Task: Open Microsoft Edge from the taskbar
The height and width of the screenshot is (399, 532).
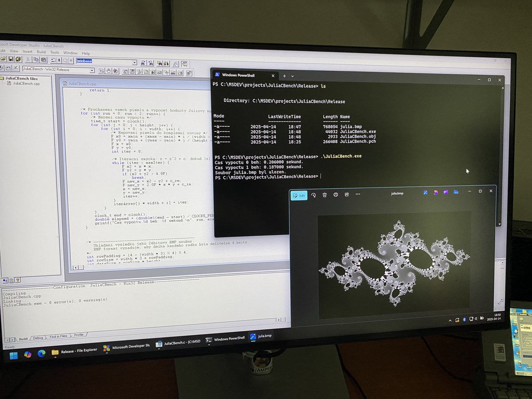Action: pos(41,354)
